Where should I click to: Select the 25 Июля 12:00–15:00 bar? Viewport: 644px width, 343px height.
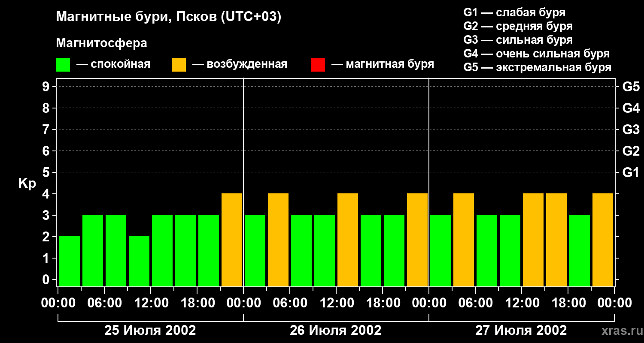point(162,250)
